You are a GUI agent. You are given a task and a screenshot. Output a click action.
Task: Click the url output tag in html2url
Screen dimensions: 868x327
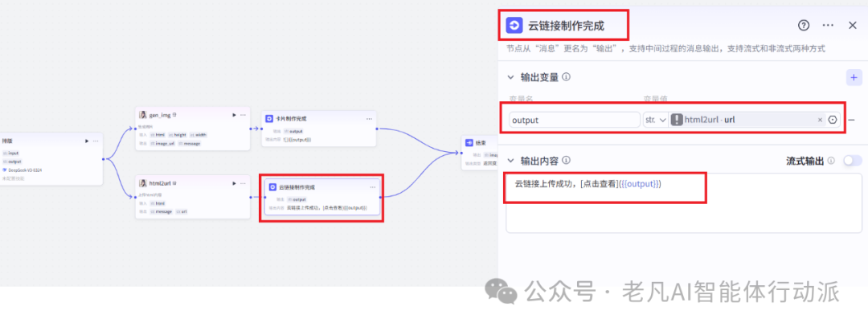(x=182, y=211)
